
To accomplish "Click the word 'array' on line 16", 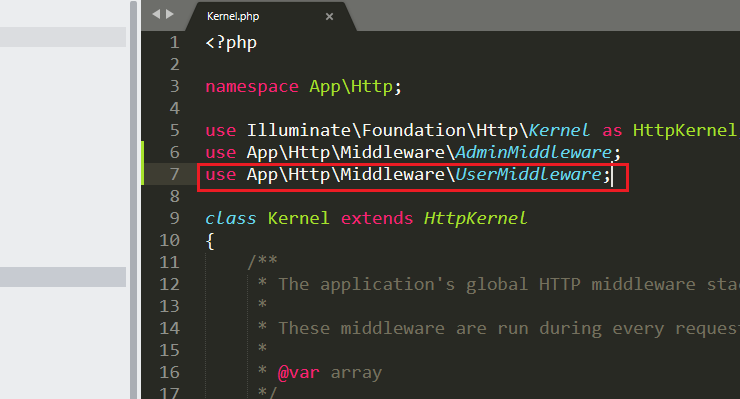I will [356, 373].
